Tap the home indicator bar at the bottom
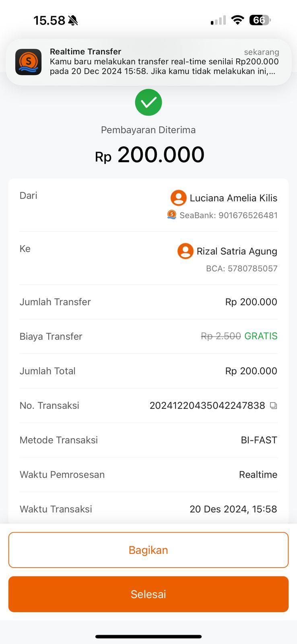This screenshot has width=297, height=644. 148,637
